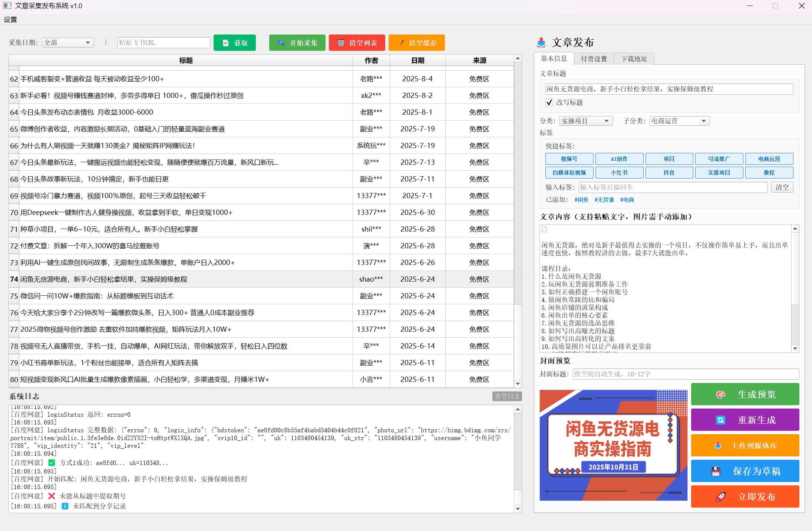Clear cache via 清空缓存 button

tap(416, 42)
